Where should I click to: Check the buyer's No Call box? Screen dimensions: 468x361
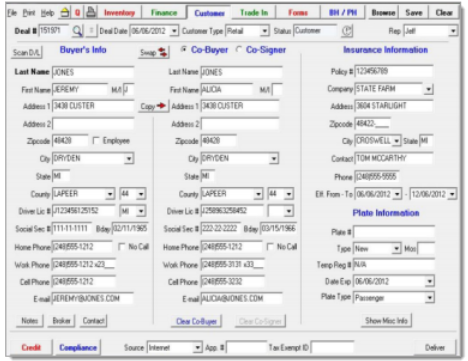point(122,247)
